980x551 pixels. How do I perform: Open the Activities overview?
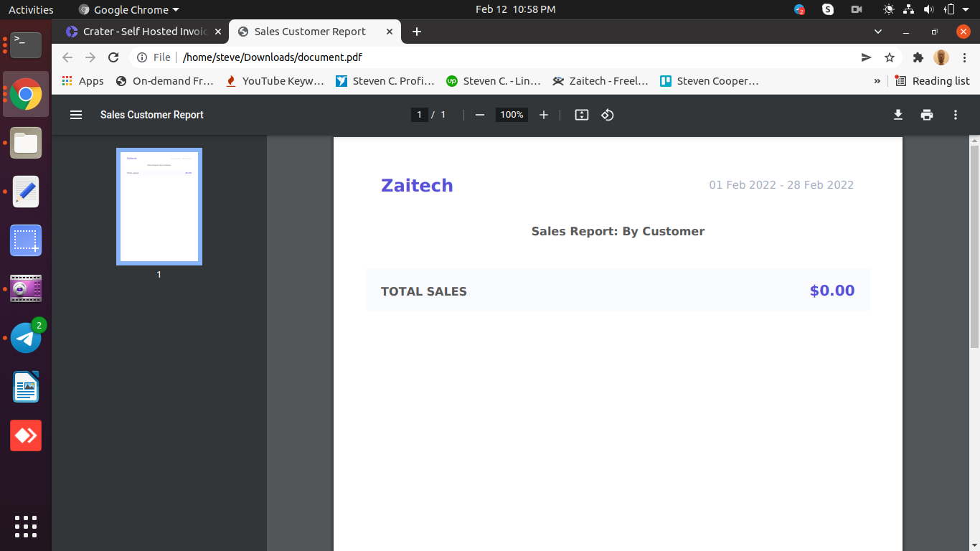pyautogui.click(x=31, y=9)
